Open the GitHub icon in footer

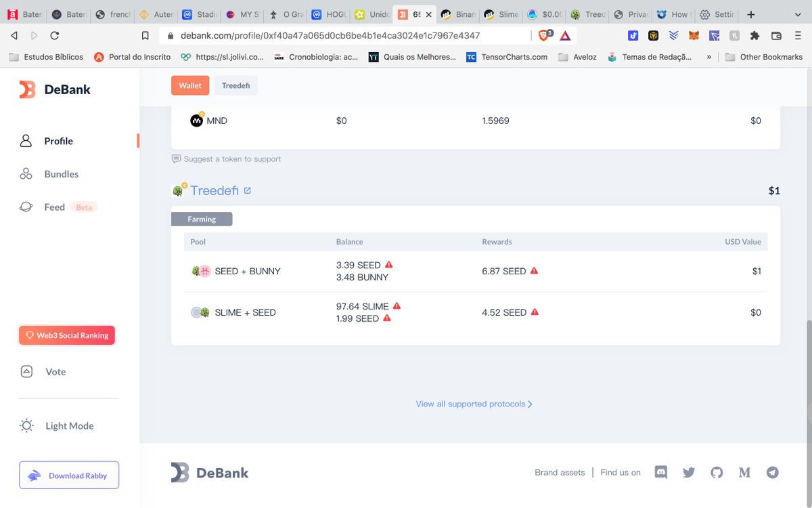[717, 472]
